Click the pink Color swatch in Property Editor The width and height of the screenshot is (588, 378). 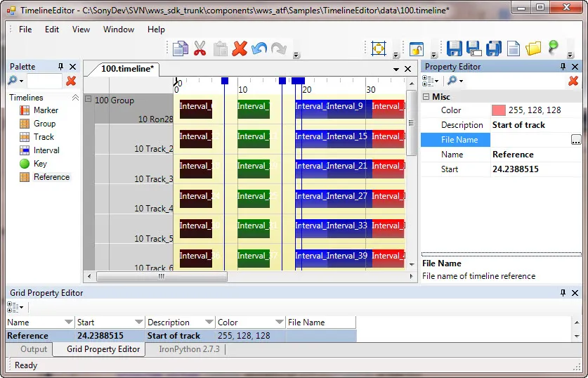point(498,110)
